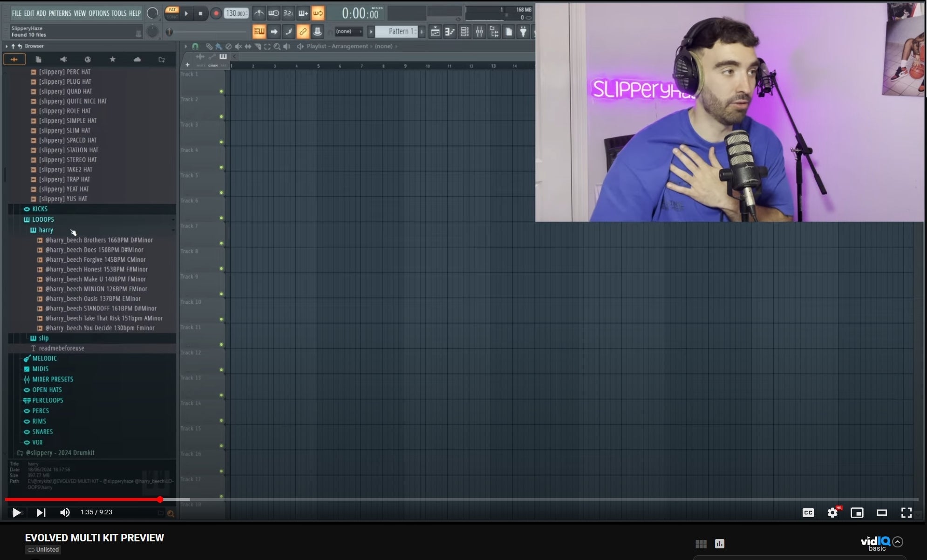Select @harry_beech Oasis 137BPM EMinor loop
The image size is (927, 560).
(93, 299)
